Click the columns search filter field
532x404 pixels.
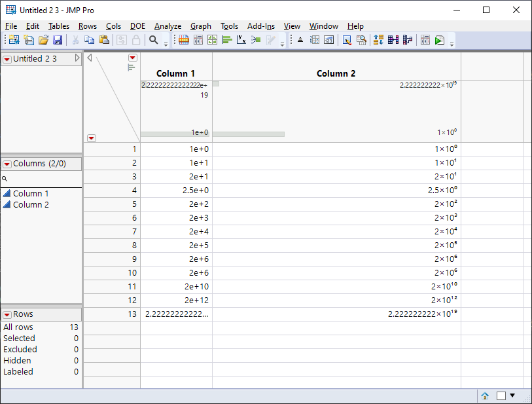pos(41,179)
